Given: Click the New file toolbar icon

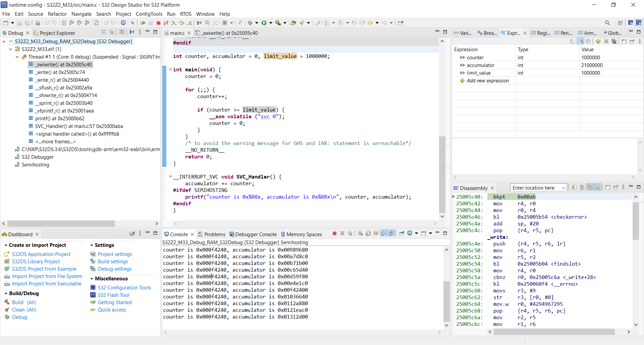Looking at the screenshot, I should pyautogui.click(x=6, y=23).
